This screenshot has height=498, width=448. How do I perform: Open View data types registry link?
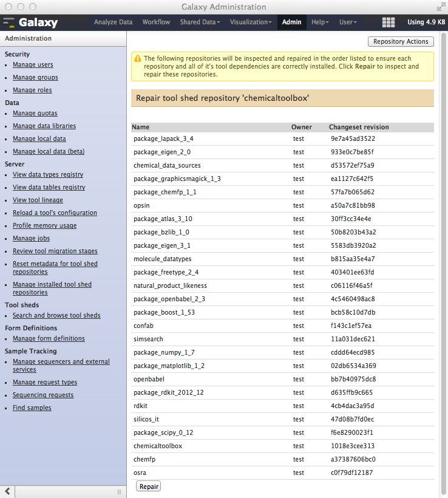(48, 174)
